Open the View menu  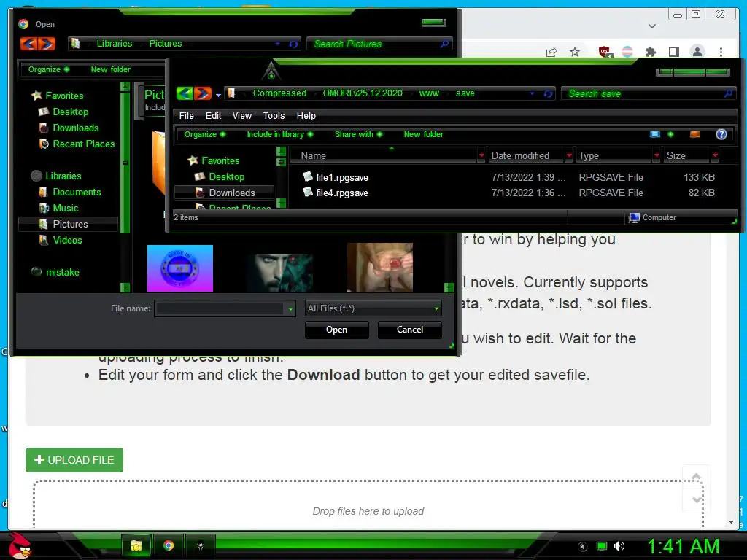tap(241, 116)
